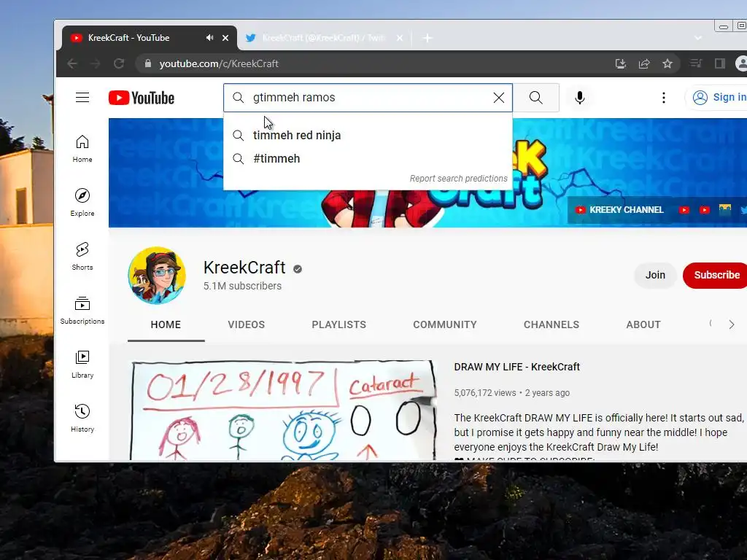Screen dimensions: 747x560
Task: Click the Sign in button
Action: (x=719, y=98)
